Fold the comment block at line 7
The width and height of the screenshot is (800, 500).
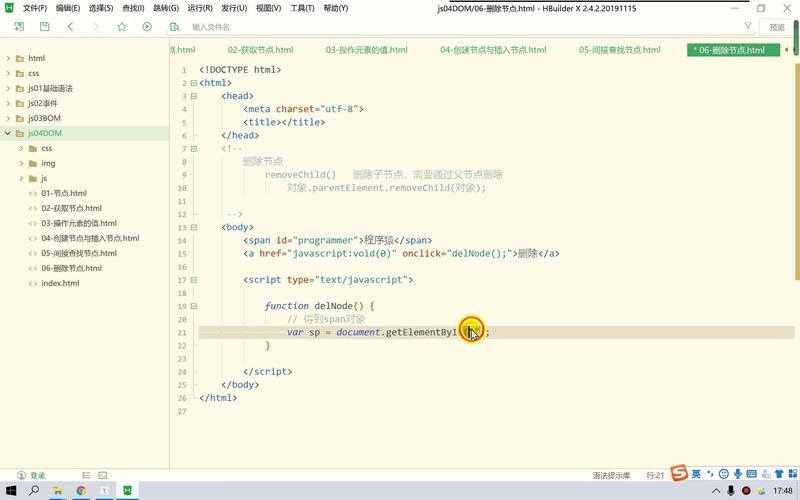[193, 148]
